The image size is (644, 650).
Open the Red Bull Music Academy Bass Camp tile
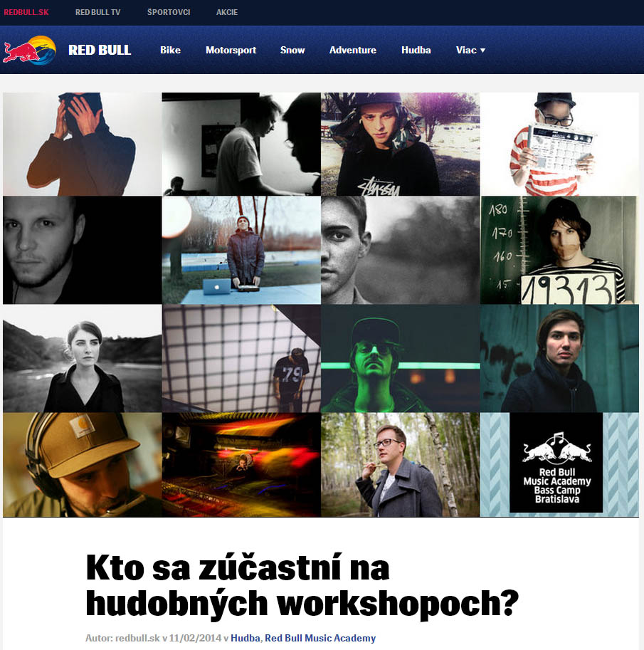click(x=559, y=464)
